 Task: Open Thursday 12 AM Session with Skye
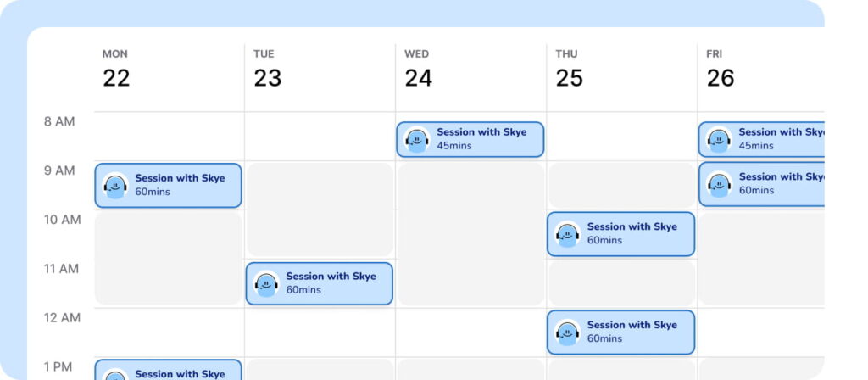pos(621,332)
